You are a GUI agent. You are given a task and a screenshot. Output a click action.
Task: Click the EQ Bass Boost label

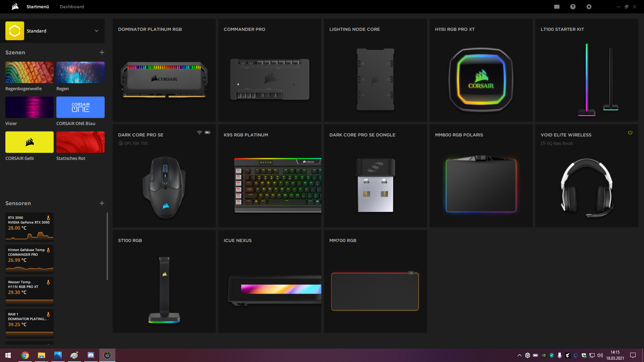coord(557,143)
